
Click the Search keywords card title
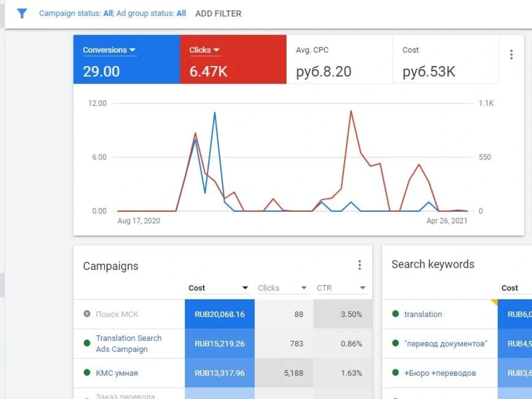433,264
